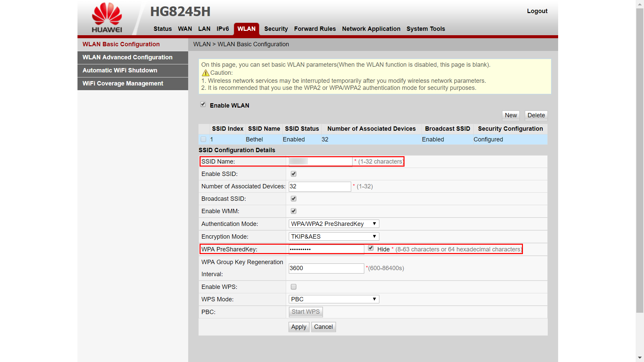Open the System Tools tab
644x362 pixels.
pos(426,29)
